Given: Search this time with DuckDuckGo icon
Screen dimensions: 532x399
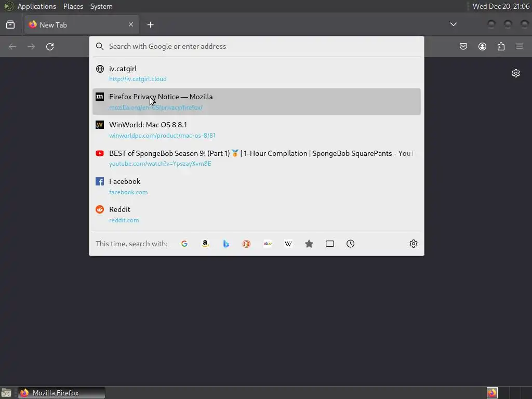Looking at the screenshot, I should [x=247, y=244].
